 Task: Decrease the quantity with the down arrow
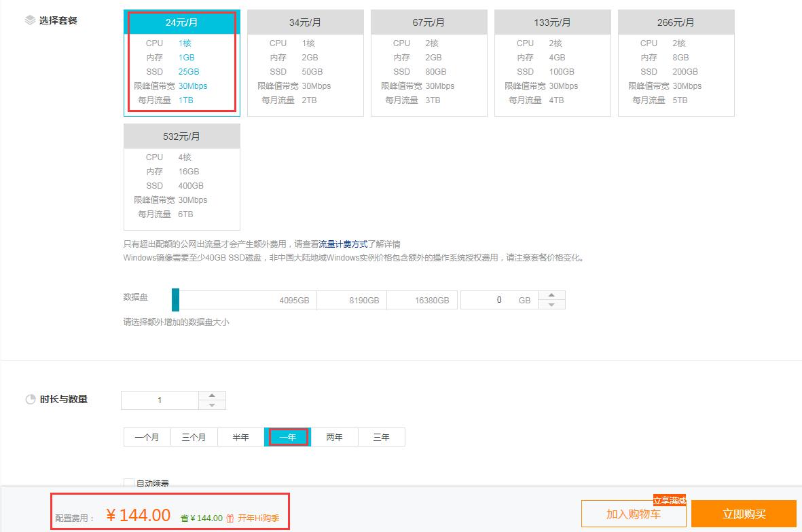pos(212,405)
